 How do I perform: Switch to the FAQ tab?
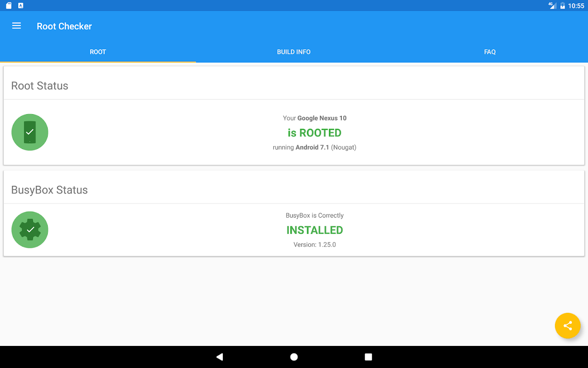490,52
